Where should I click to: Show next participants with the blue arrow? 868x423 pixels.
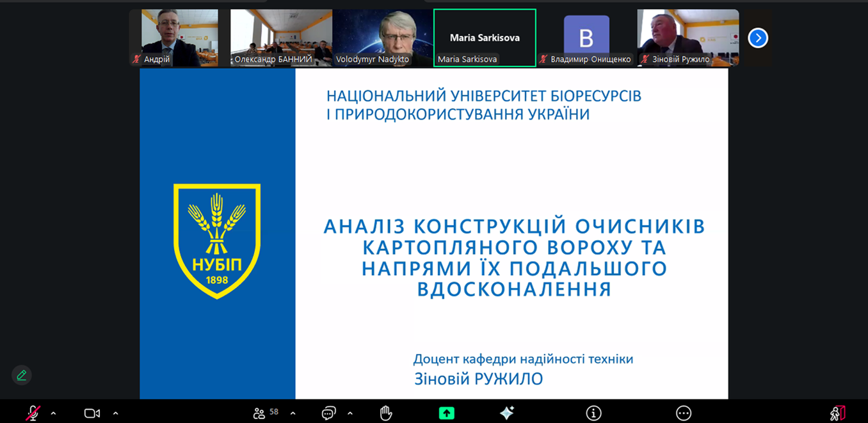click(758, 38)
